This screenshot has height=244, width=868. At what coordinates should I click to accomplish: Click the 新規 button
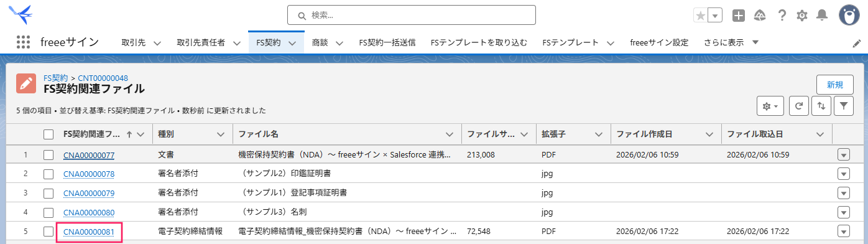click(x=835, y=85)
